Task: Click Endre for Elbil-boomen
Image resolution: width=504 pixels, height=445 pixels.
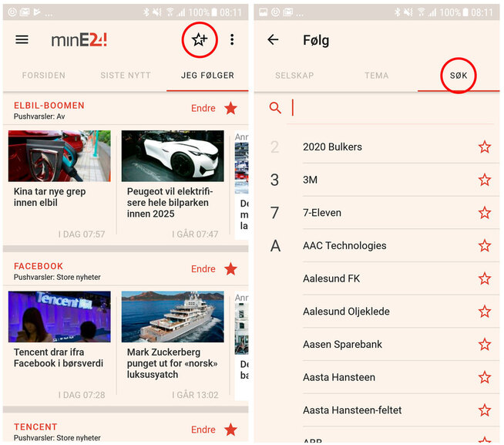Action: (x=203, y=108)
